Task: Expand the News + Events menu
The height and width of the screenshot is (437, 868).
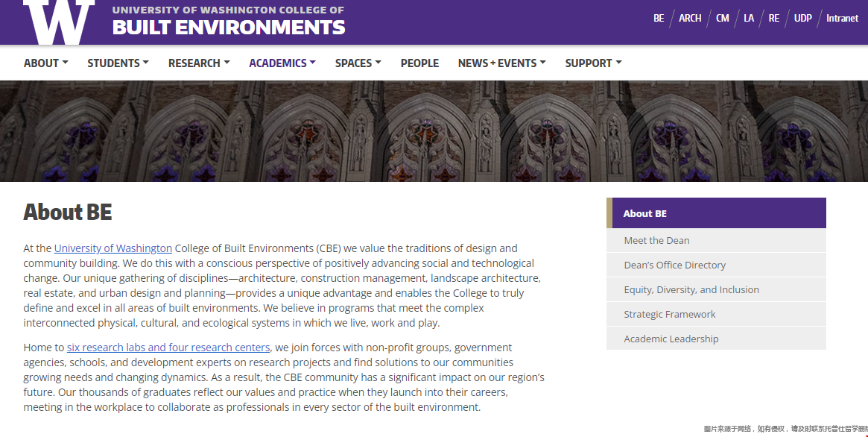Action: [x=501, y=63]
